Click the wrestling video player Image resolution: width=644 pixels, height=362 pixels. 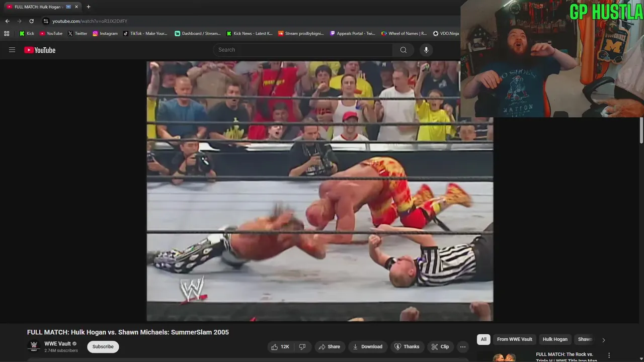[x=319, y=191]
